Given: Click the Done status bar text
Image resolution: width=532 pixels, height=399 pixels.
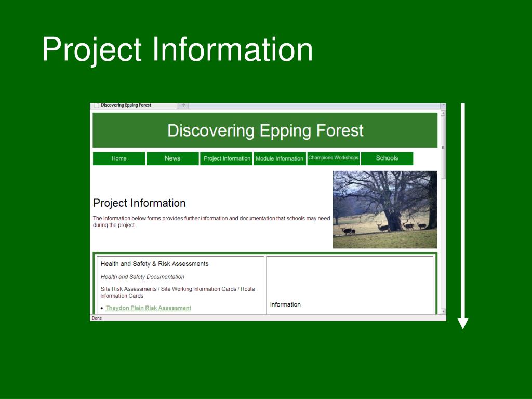Looking at the screenshot, I should point(97,318).
